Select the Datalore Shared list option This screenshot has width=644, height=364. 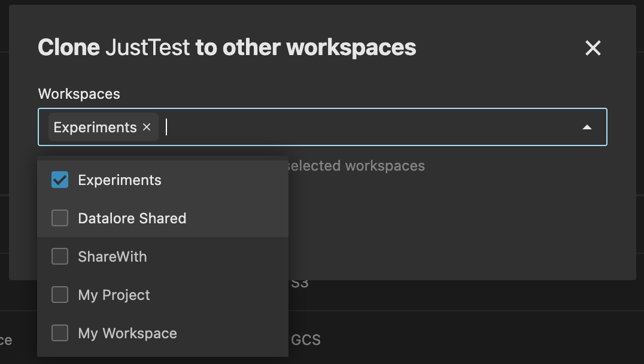pyautogui.click(x=132, y=218)
